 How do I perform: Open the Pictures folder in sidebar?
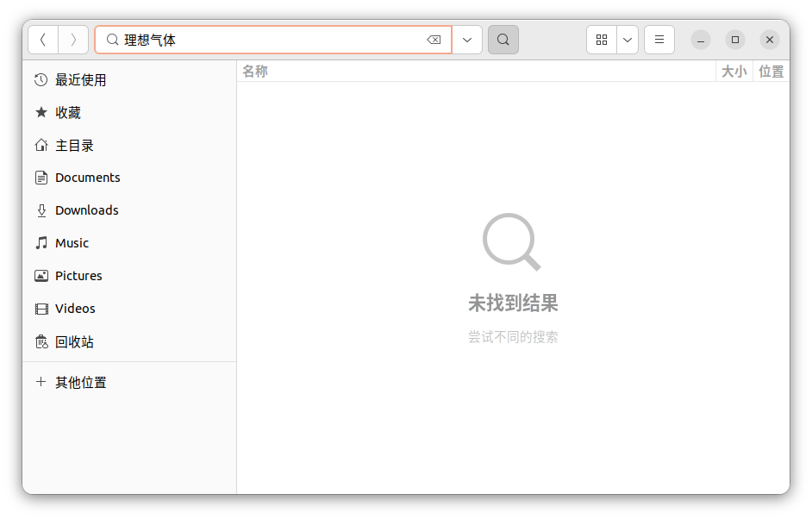pyautogui.click(x=129, y=276)
